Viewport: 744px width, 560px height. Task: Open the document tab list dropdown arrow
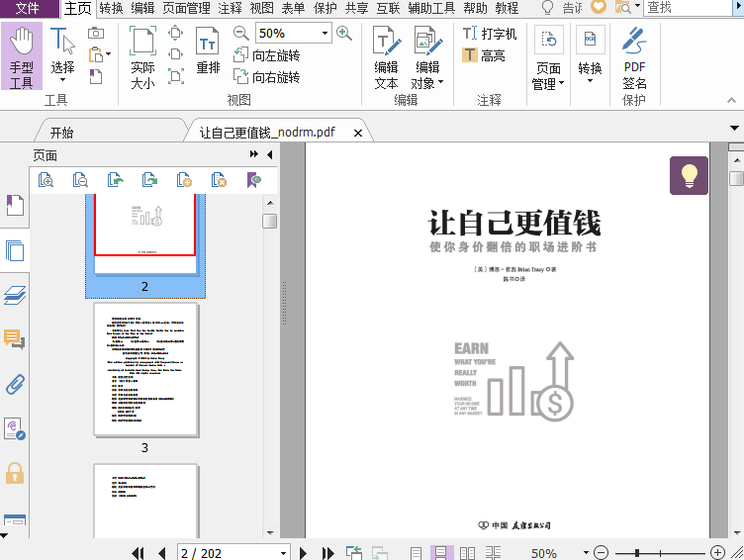point(734,129)
